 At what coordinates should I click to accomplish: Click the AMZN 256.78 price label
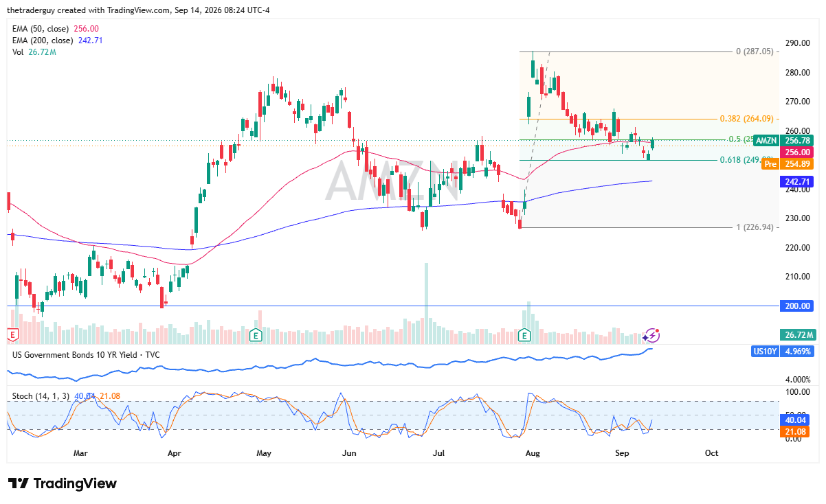(783, 140)
